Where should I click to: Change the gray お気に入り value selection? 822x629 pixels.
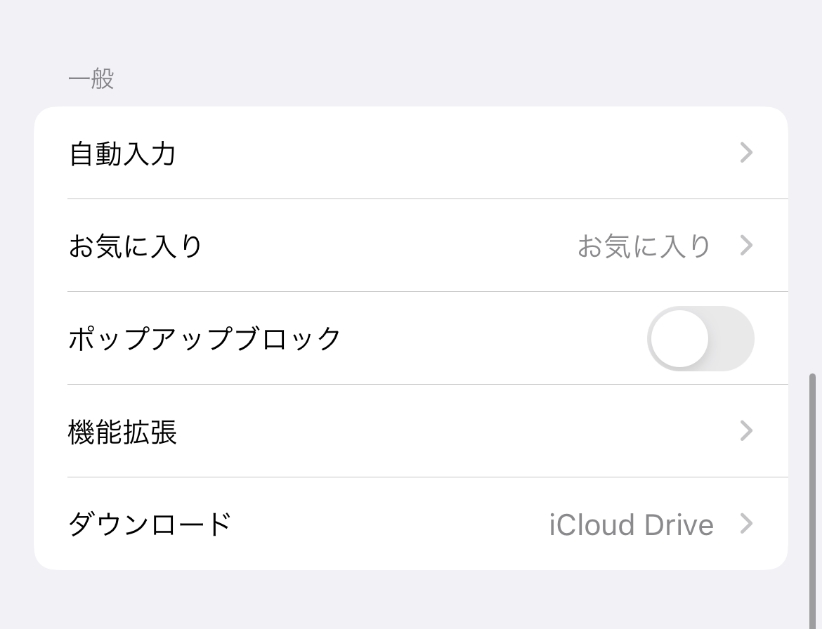click(x=644, y=245)
